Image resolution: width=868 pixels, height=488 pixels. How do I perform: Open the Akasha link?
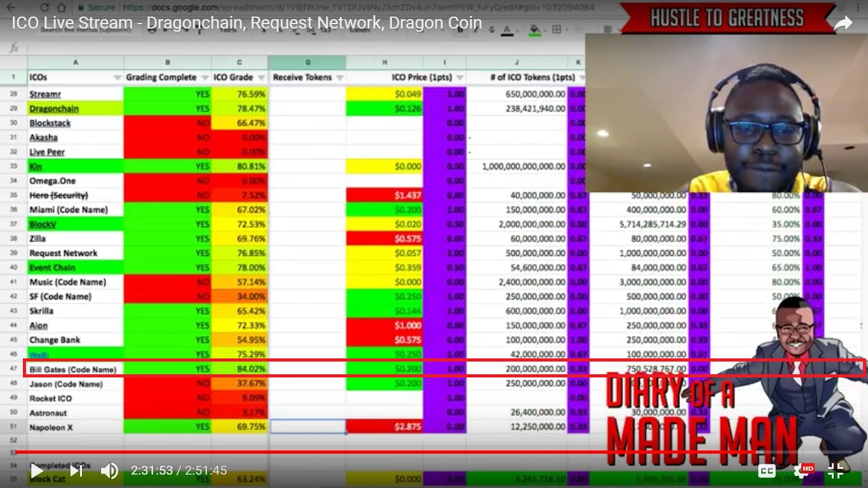[43, 137]
